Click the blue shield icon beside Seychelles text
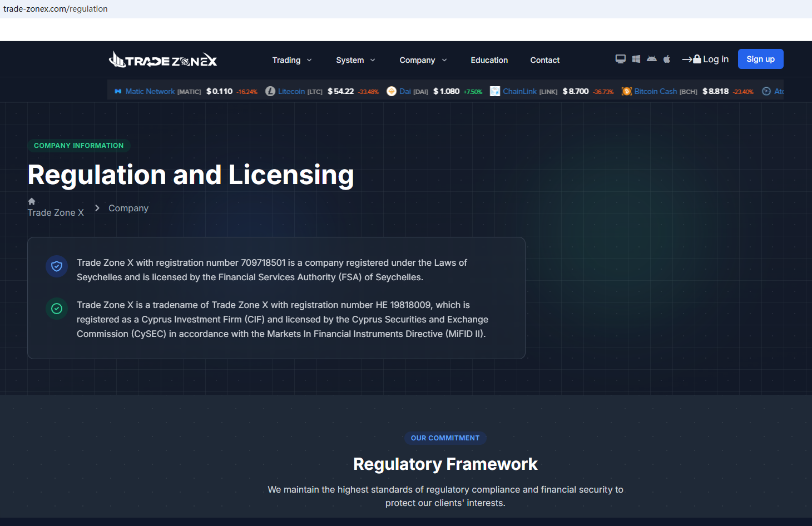Viewport: 812px width, 526px height. 57,266
